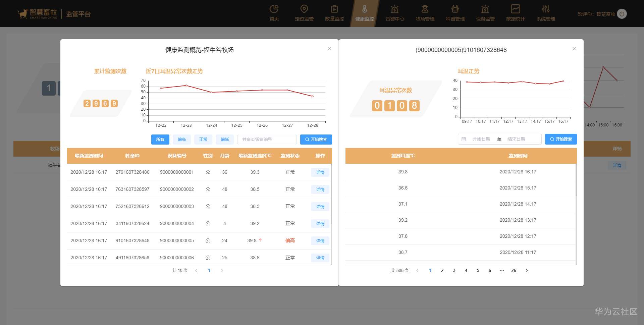Select the 开始日期 start date field
Screen dimensions: 644x325
pos(481,139)
